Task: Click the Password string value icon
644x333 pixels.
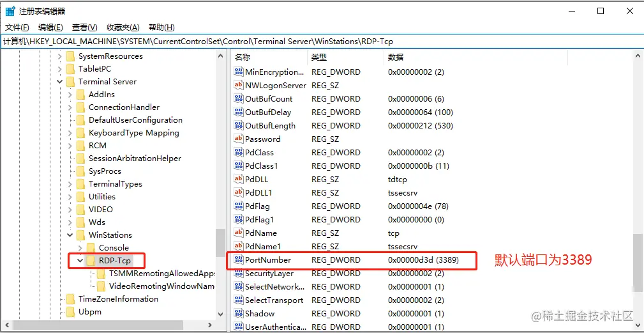Action: 239,139
